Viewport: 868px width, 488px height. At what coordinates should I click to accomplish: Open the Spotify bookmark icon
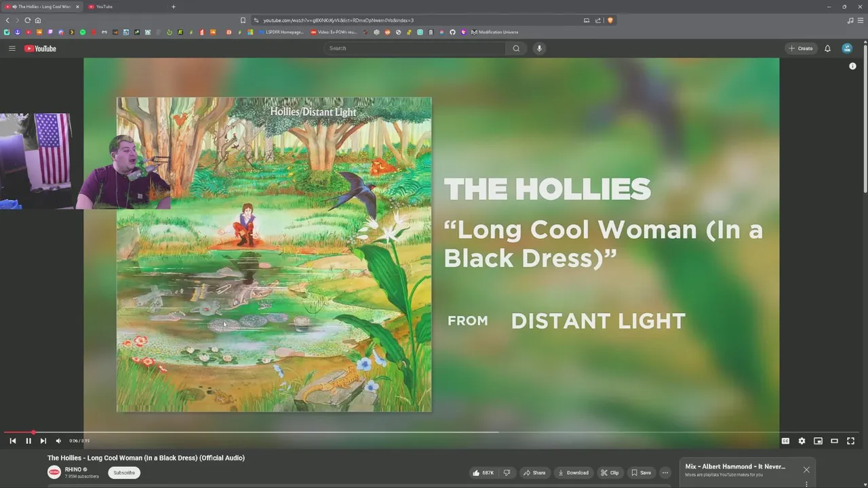point(83,32)
